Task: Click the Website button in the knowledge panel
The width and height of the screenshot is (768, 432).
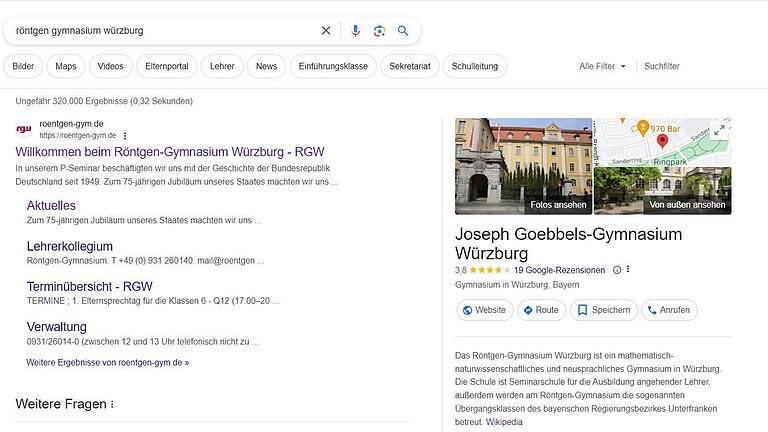Action: coord(484,310)
